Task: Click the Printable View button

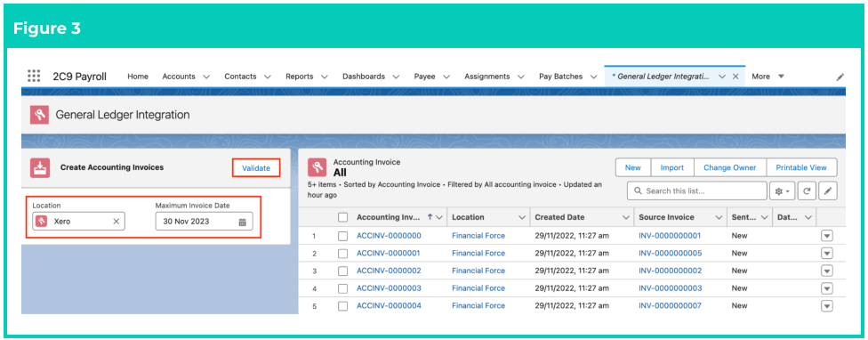Action: coord(801,167)
